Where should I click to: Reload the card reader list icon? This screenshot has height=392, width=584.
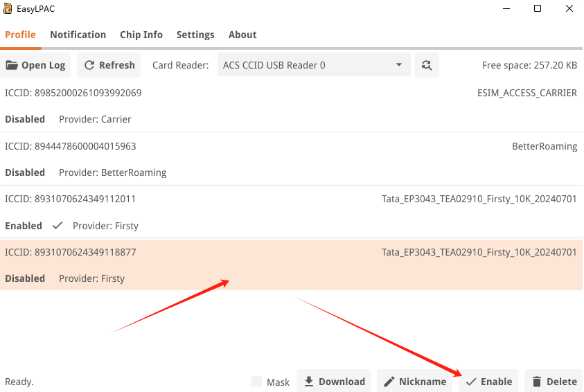(x=427, y=65)
